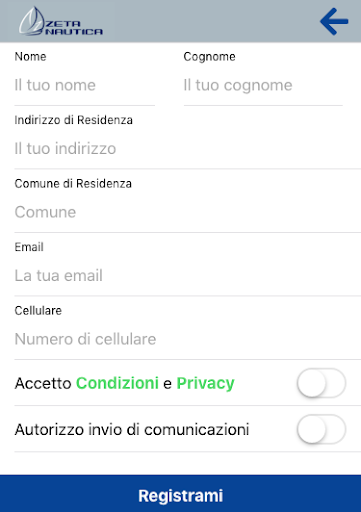This screenshot has width=361, height=512.
Task: Tap the Zeta Nautica sailboat logo
Action: click(61, 22)
